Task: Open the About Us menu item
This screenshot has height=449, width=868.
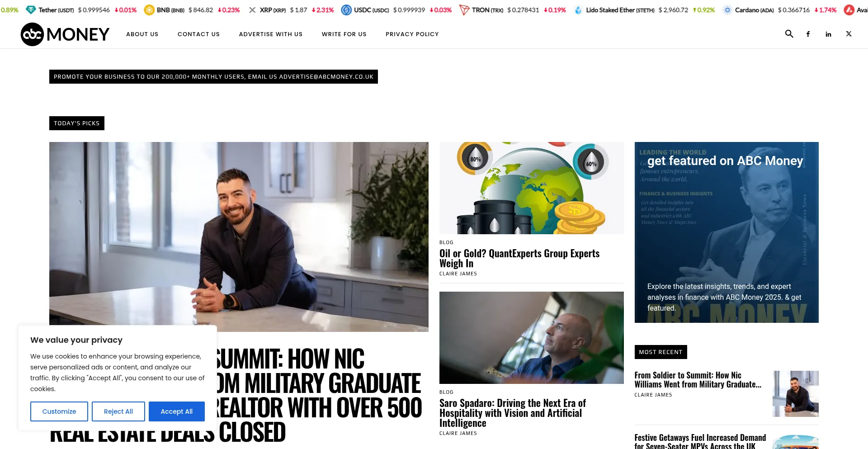Action: tap(142, 34)
